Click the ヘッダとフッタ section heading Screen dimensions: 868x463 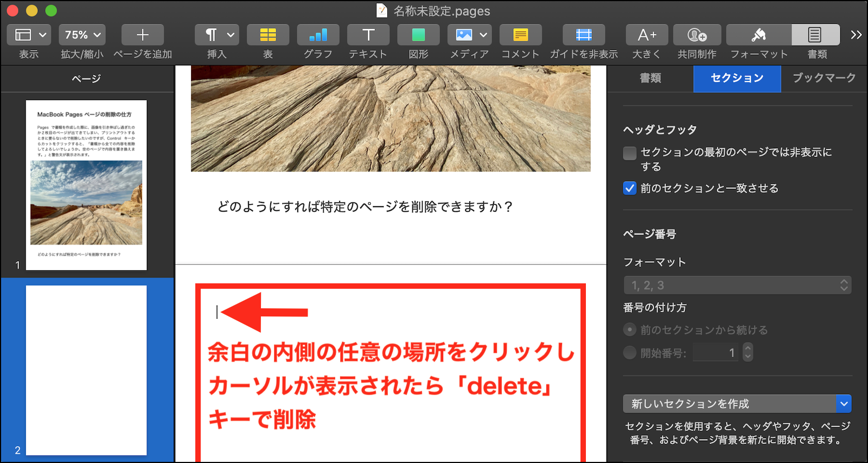[x=660, y=130]
